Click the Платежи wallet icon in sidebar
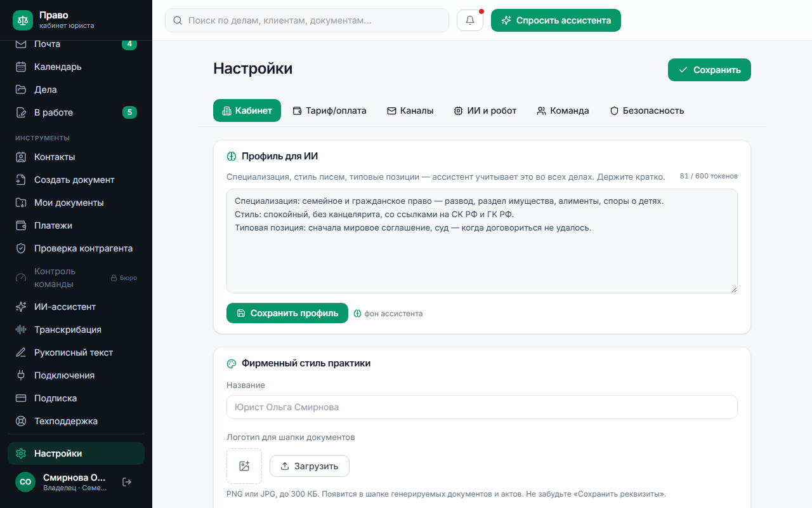Image resolution: width=812 pixels, height=508 pixels. (21, 225)
